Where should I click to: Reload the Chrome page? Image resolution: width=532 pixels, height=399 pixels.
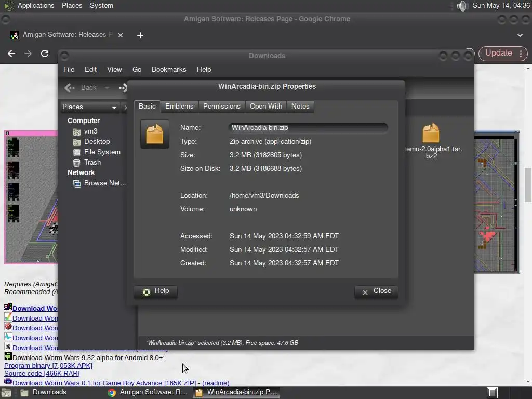point(45,54)
